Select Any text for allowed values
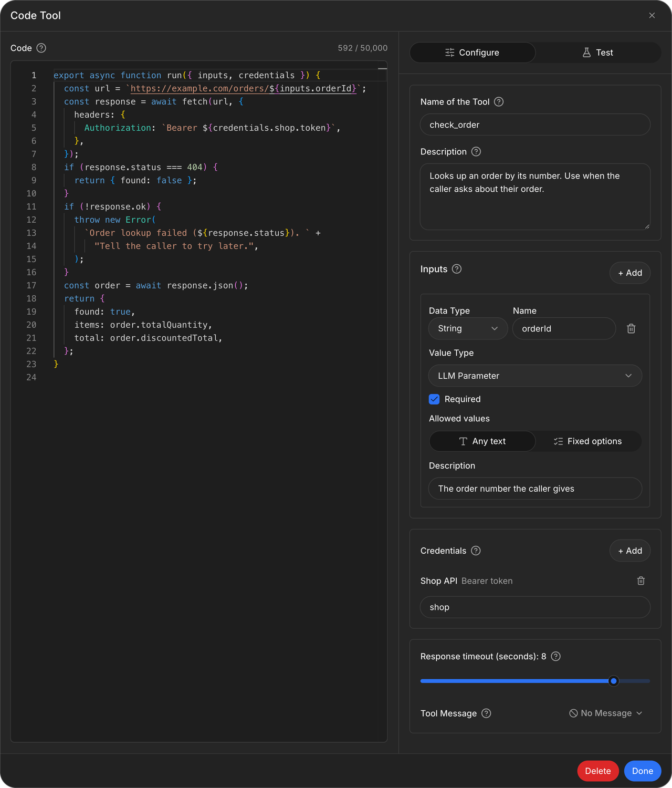This screenshot has height=788, width=672. 482,441
